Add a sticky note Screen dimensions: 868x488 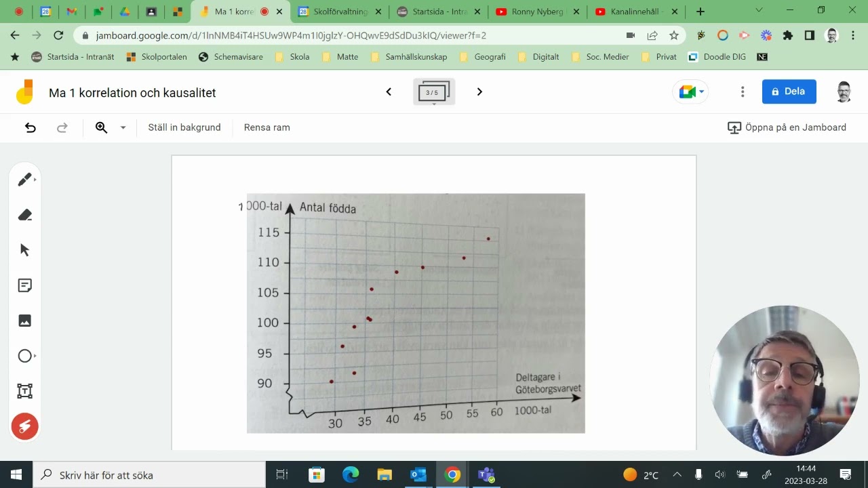[25, 285]
